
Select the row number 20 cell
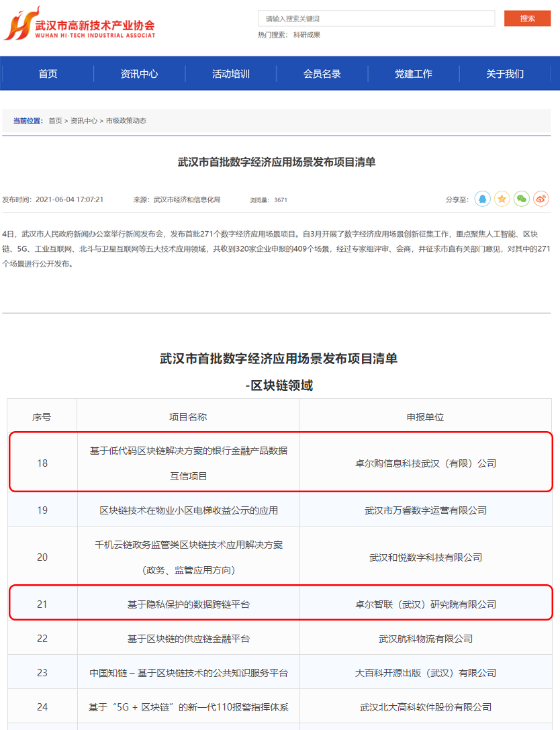click(x=42, y=557)
